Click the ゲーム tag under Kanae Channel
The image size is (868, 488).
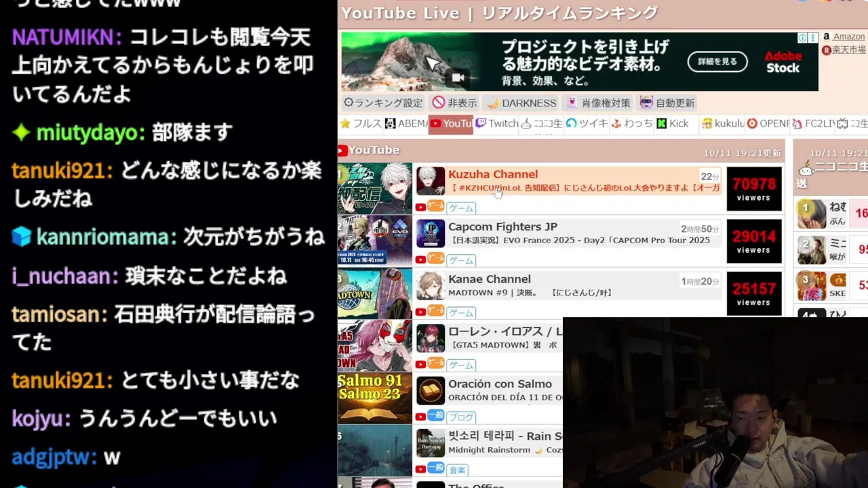(x=461, y=312)
